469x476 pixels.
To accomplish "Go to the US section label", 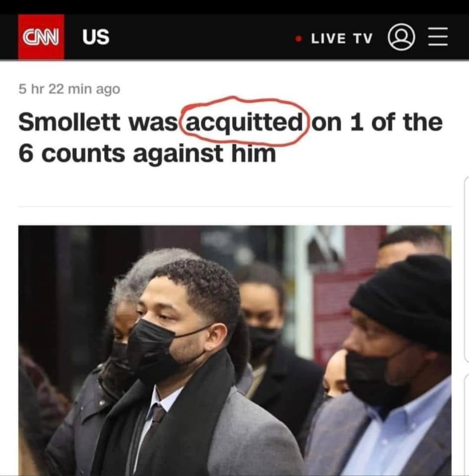I will (96, 37).
